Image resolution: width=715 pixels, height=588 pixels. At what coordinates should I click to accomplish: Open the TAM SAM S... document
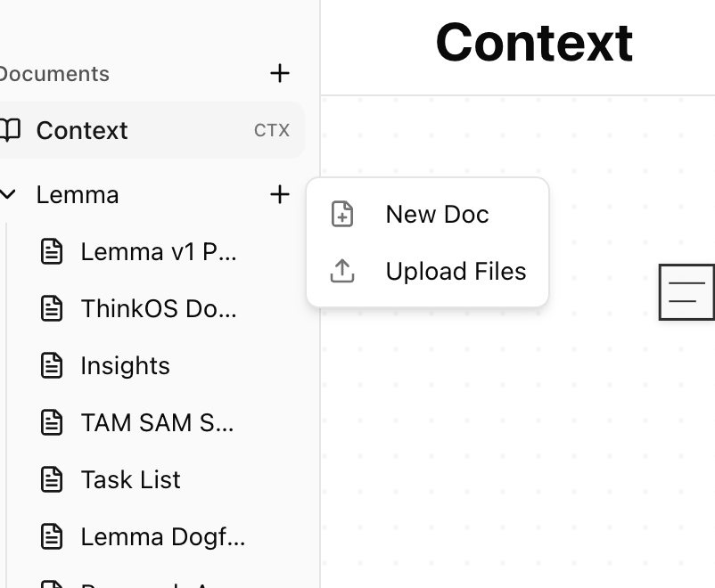[x=157, y=422]
